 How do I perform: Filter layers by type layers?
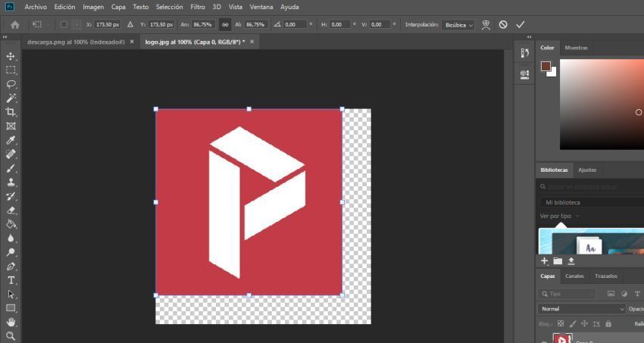tap(637, 294)
